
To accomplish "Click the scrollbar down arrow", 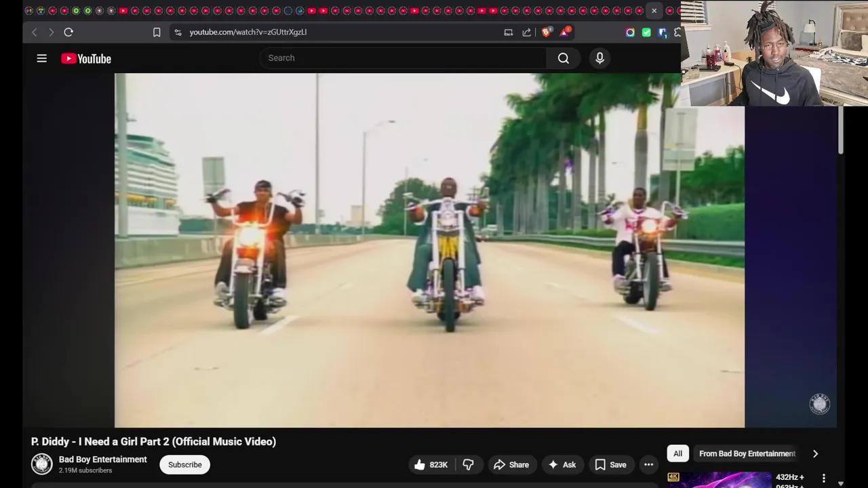I will tap(841, 483).
